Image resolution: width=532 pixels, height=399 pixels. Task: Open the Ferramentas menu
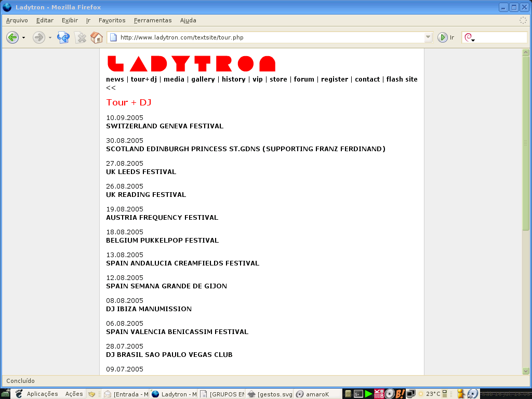[x=153, y=20]
